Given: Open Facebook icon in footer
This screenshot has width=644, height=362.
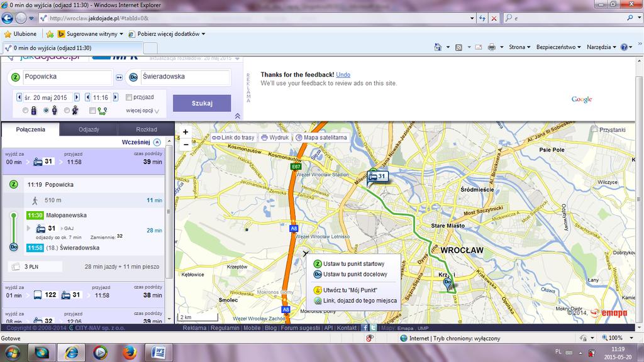Looking at the screenshot, I should (364, 327).
